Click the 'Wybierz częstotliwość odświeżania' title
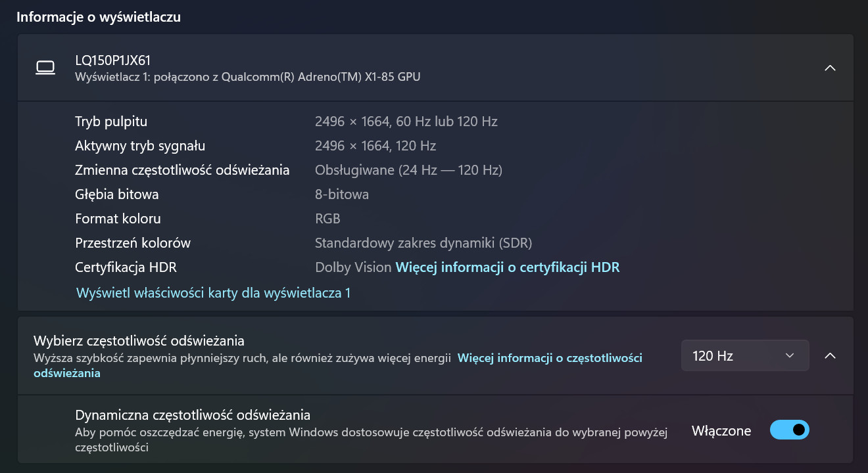 pyautogui.click(x=139, y=341)
